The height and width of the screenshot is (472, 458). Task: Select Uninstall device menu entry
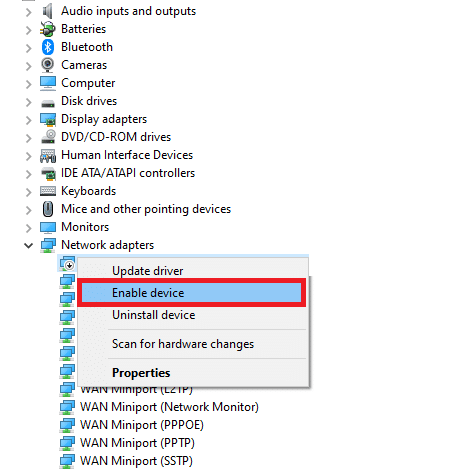[x=154, y=315]
